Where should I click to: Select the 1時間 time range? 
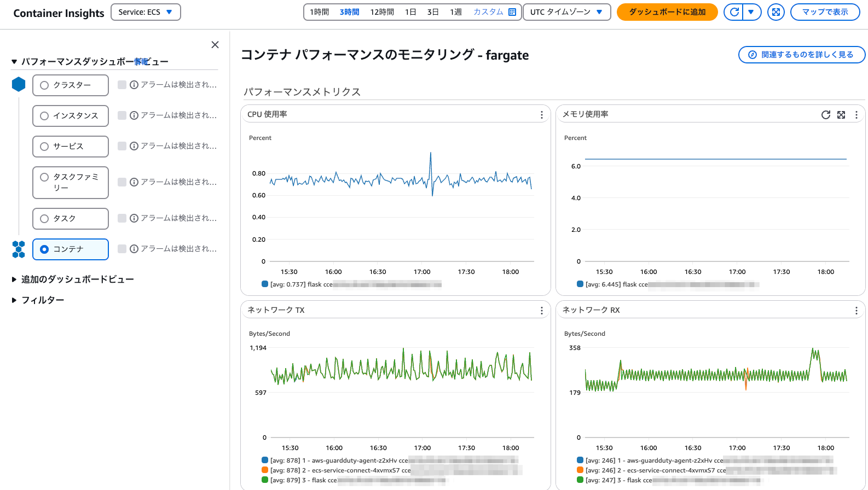pos(319,12)
